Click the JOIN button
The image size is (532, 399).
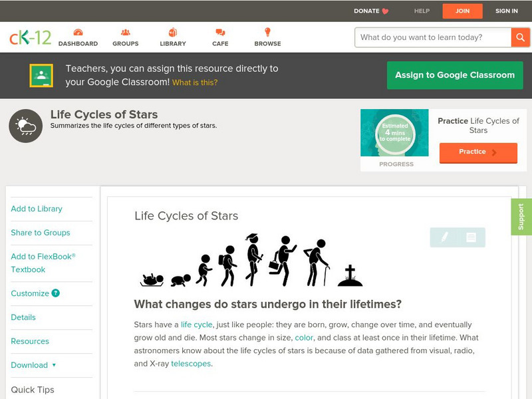pyautogui.click(x=463, y=11)
